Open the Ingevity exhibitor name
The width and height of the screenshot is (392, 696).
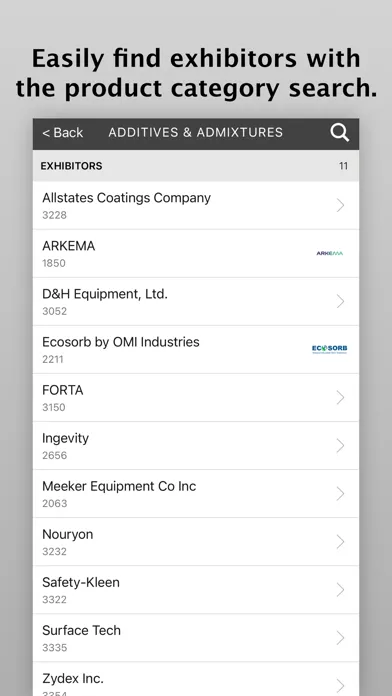(66, 439)
